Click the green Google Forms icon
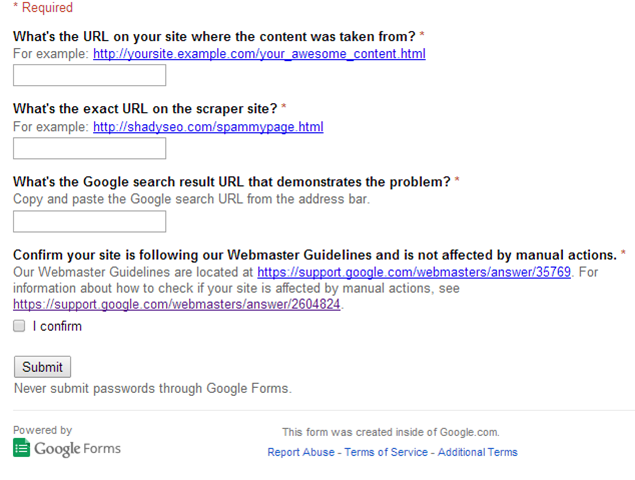The image size is (635, 480). coord(21,449)
